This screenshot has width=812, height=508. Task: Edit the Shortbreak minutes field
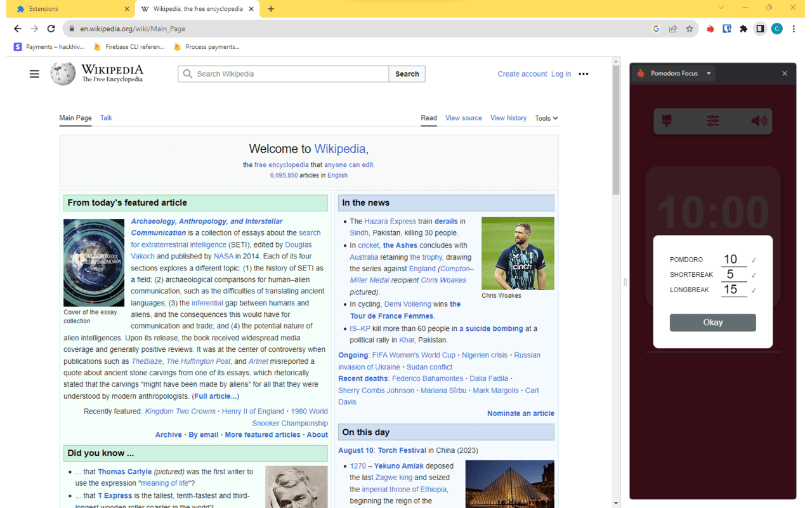[x=733, y=274]
